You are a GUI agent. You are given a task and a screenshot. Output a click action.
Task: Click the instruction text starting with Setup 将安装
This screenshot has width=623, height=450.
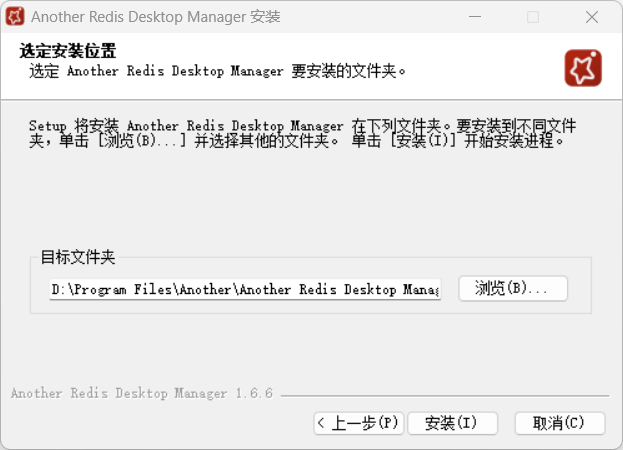[302, 133]
